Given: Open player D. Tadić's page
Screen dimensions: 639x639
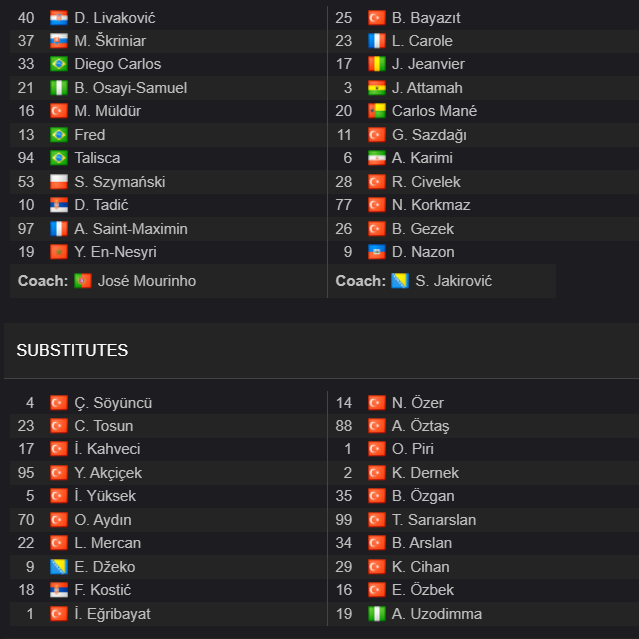Looking at the screenshot, I should [x=101, y=205].
